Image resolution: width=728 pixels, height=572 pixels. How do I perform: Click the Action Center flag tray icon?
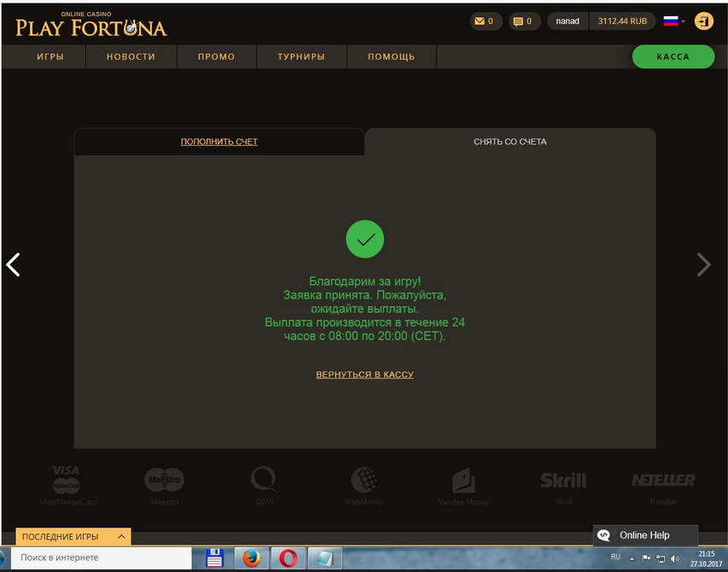pos(646,558)
